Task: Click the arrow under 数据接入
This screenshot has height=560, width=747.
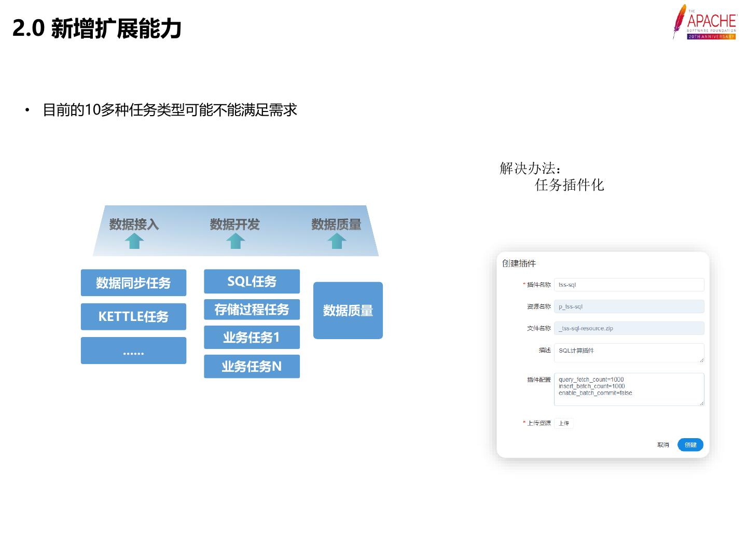Action: (x=134, y=241)
